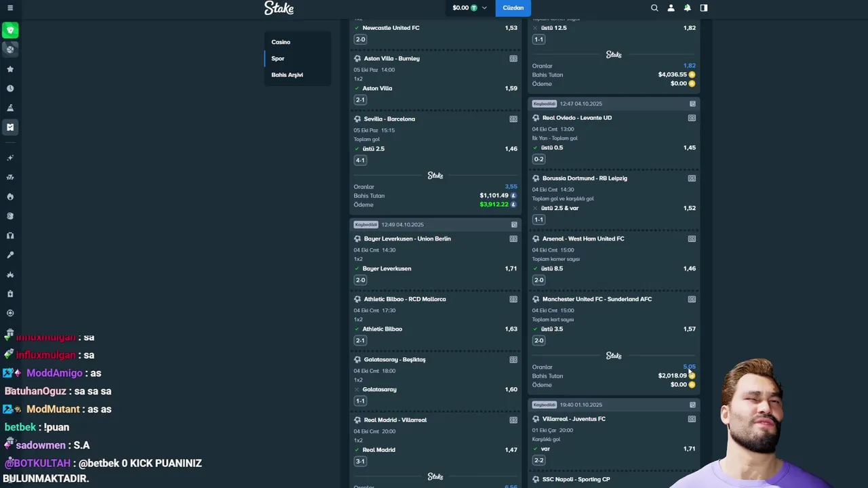The image size is (868, 488).
Task: Toggle the side panel layout icon
Action: 704,8
